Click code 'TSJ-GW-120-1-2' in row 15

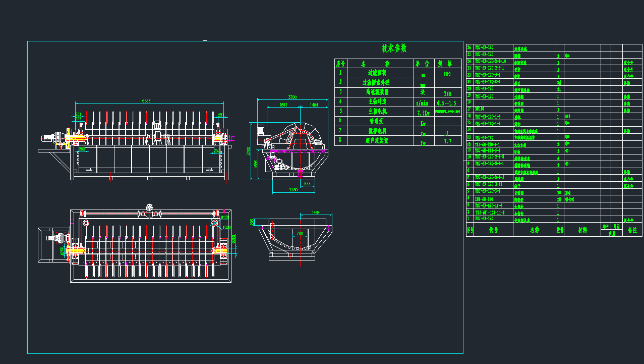pos(487,123)
